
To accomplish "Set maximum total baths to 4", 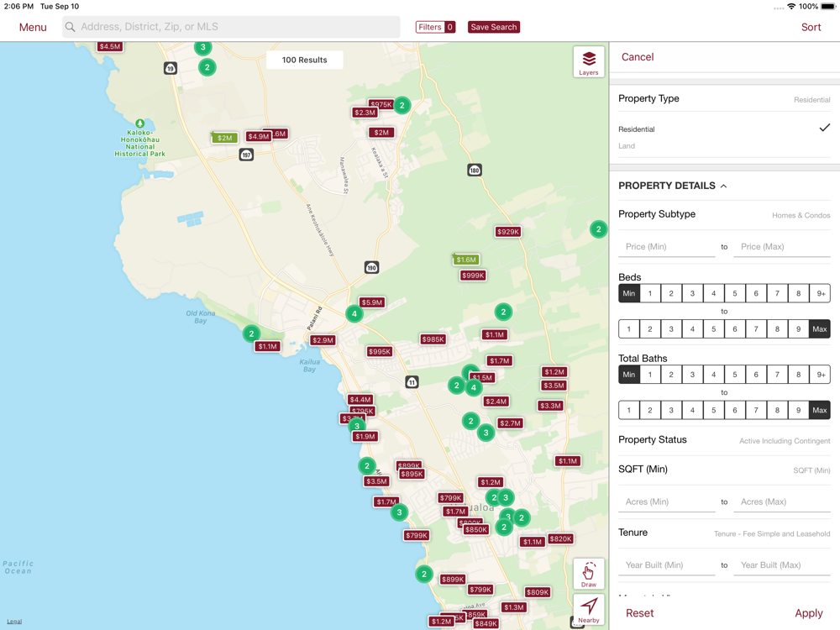I will point(692,410).
